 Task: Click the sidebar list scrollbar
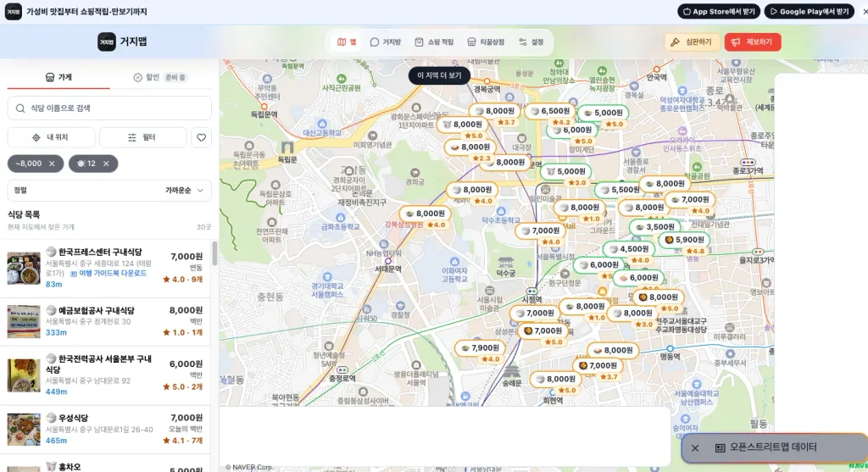point(214,253)
